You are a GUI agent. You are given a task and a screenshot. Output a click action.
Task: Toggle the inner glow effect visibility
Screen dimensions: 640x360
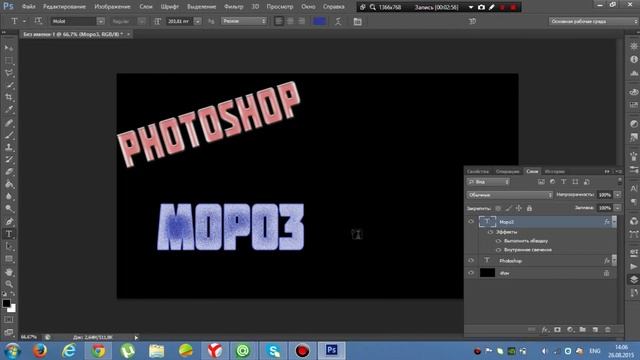pos(498,250)
